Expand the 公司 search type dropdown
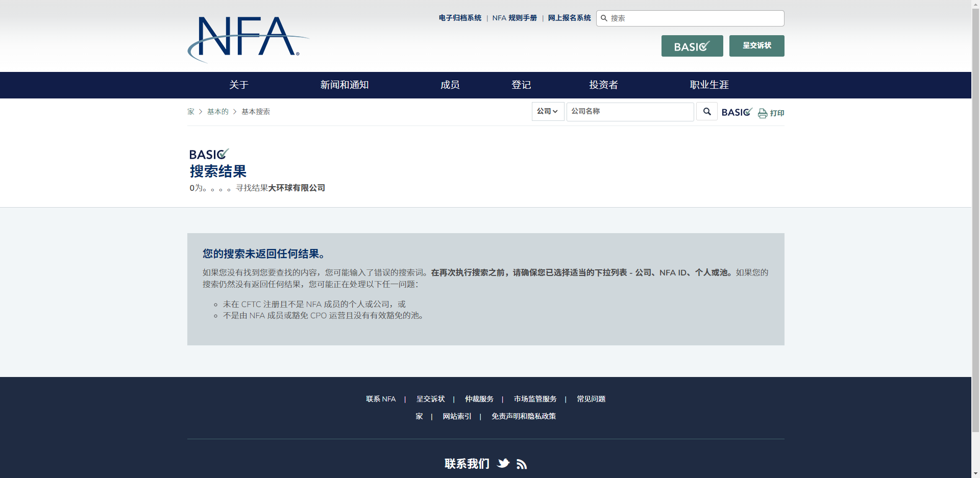Screen dimensions: 980x478 (548, 111)
